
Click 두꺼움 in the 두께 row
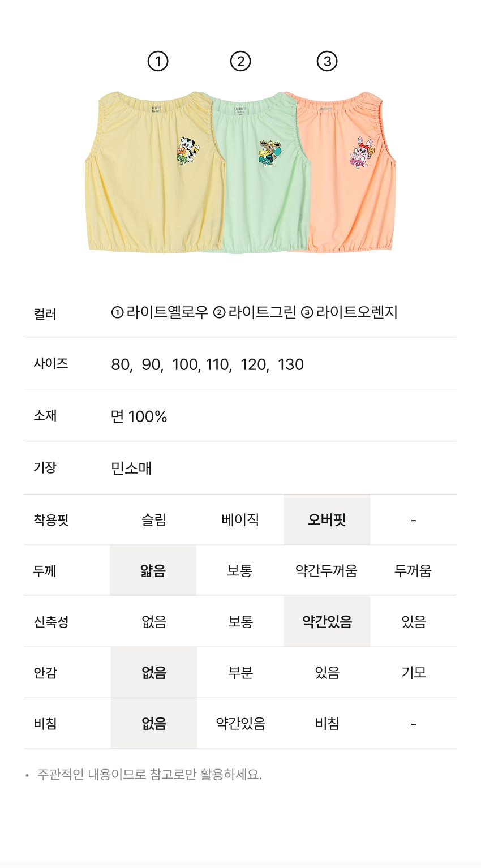point(413,571)
